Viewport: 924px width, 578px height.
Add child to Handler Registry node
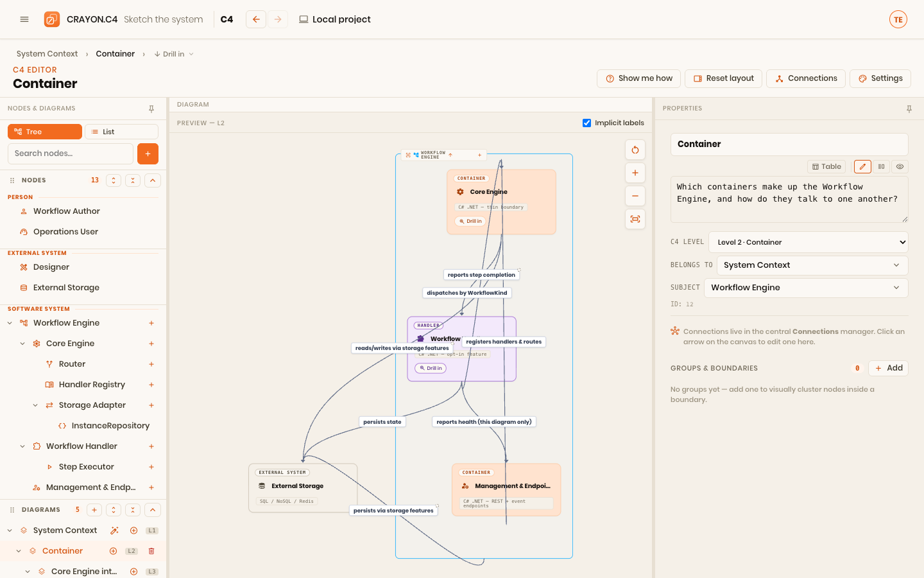tap(151, 385)
